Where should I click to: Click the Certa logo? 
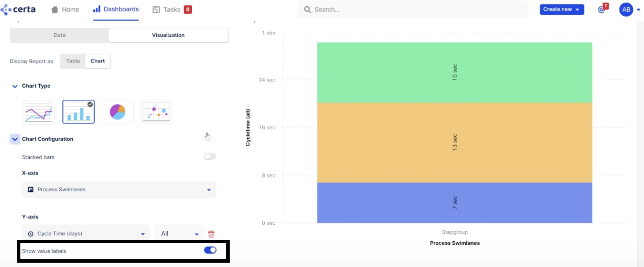(x=18, y=9)
